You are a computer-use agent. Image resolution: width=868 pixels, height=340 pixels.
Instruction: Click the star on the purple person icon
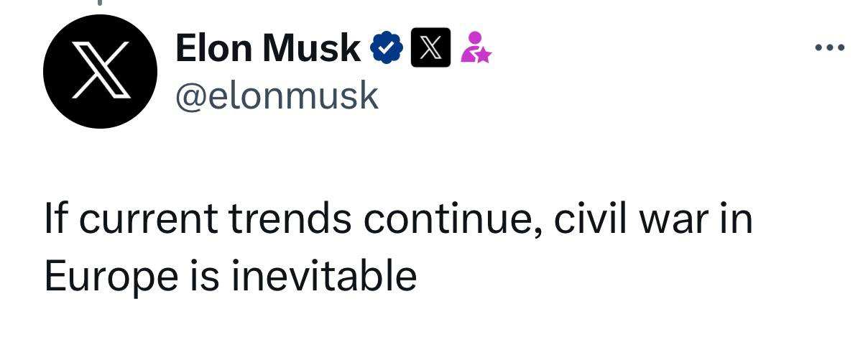point(481,55)
